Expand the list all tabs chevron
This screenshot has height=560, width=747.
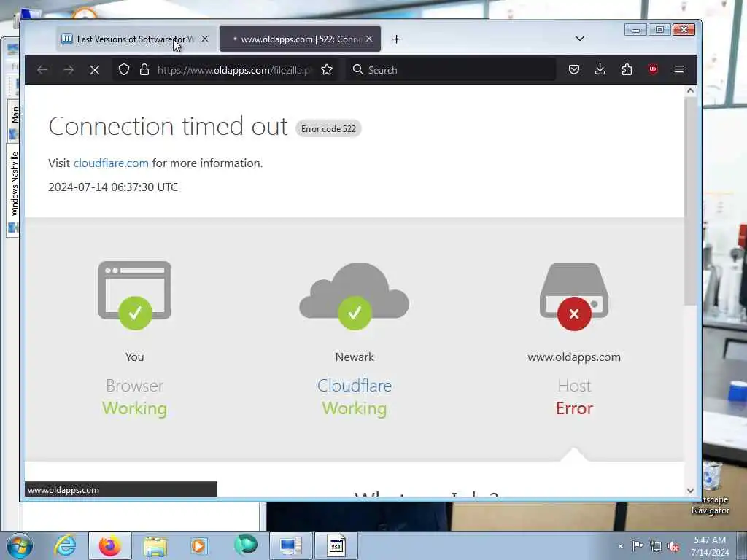(580, 39)
